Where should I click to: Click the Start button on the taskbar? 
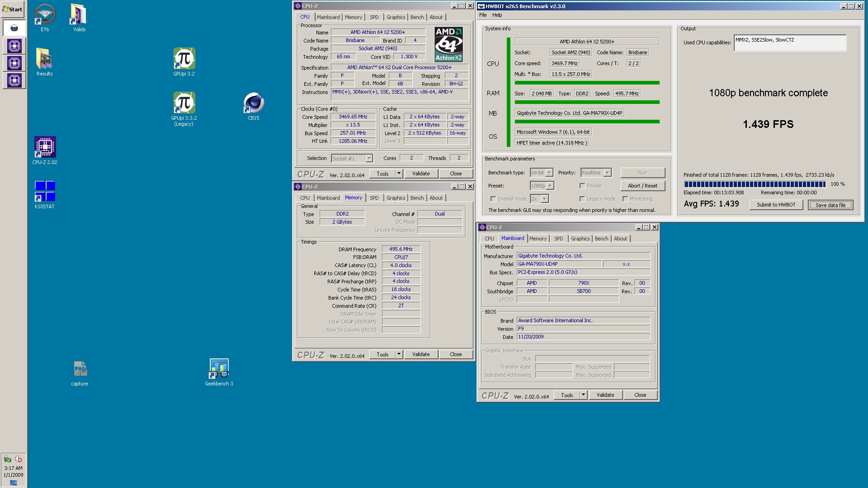pyautogui.click(x=13, y=9)
